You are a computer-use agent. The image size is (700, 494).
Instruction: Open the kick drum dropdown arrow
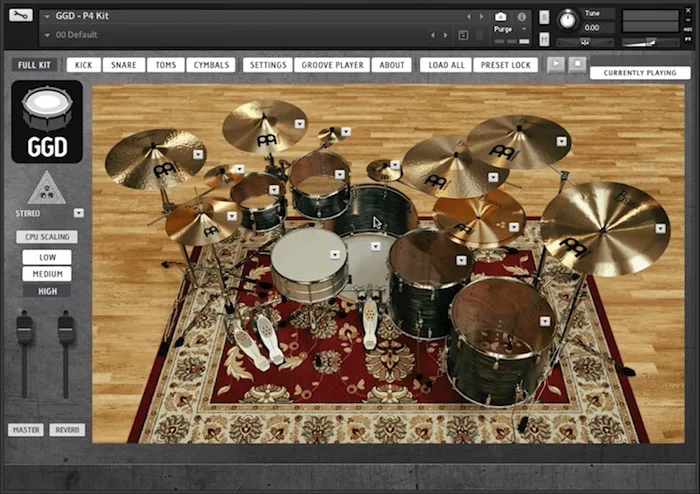[376, 246]
